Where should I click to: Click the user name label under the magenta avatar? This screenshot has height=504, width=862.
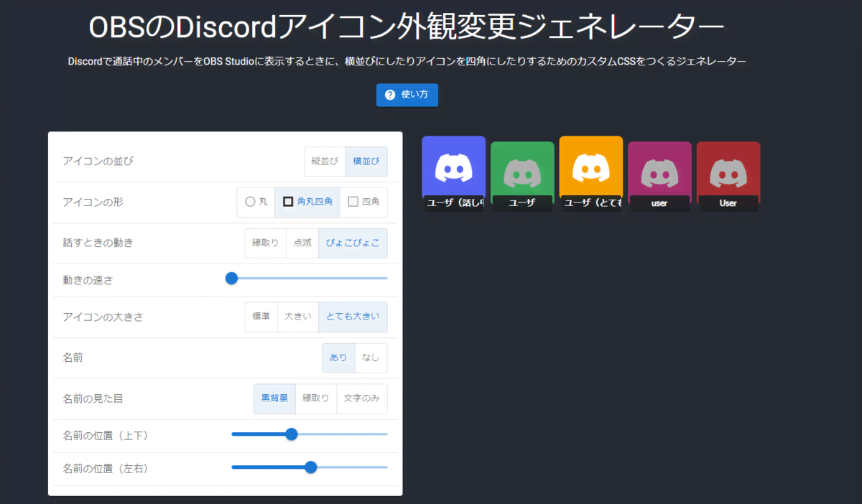[x=659, y=203]
